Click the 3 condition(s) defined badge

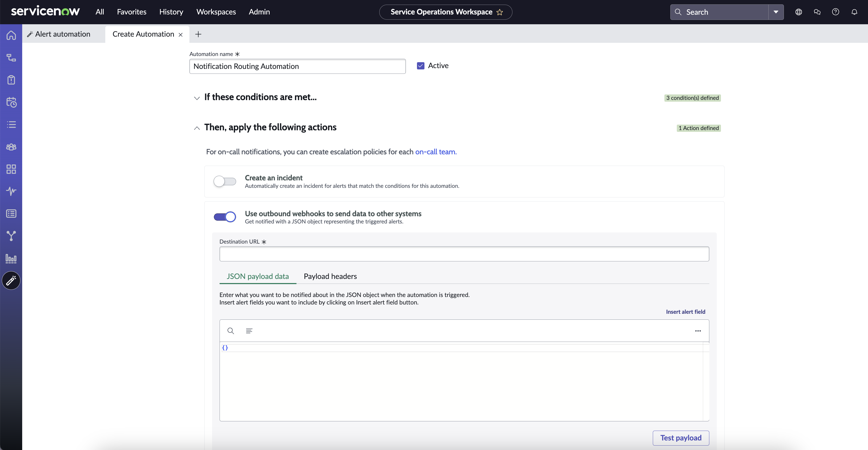692,98
